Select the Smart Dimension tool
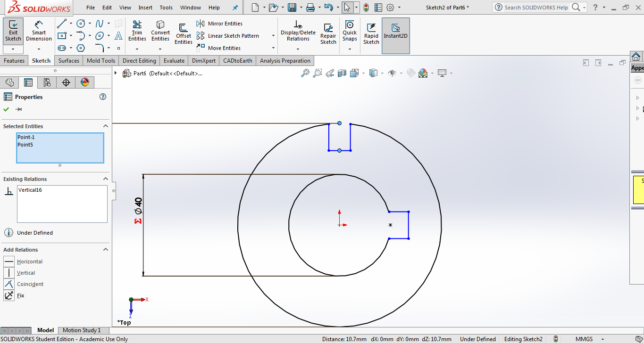This screenshot has width=644, height=343. click(39, 30)
